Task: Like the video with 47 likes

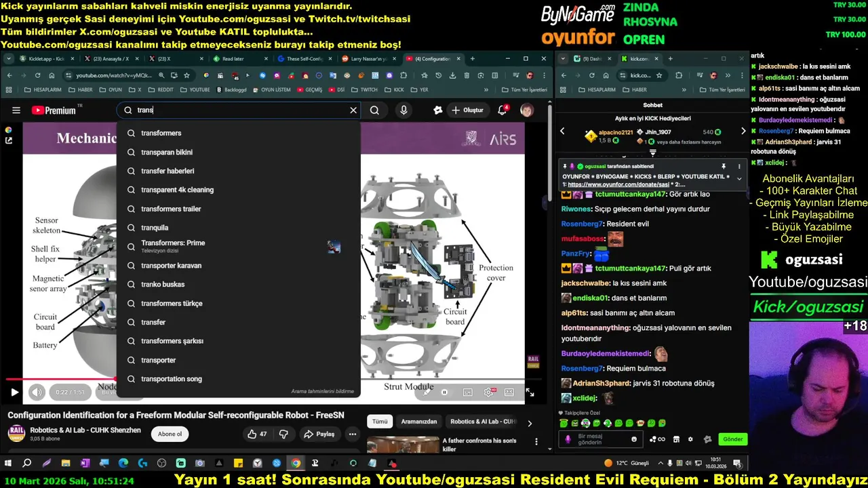Action: 256,434
